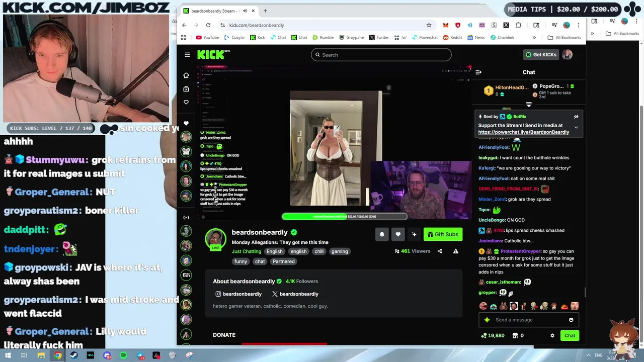Viewport: 644px width, 362px height.
Task: Open the user profile avatar menu
Action: tap(567, 55)
